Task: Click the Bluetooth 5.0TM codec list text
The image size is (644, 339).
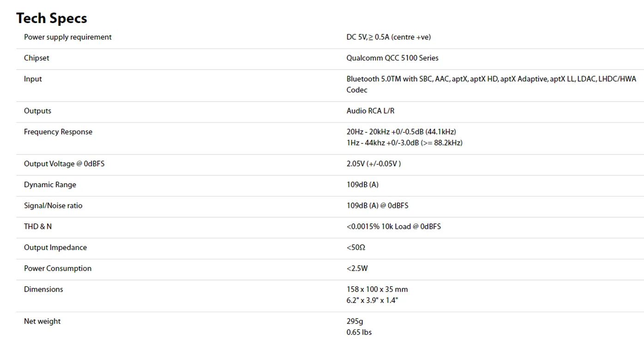Action: [491, 84]
